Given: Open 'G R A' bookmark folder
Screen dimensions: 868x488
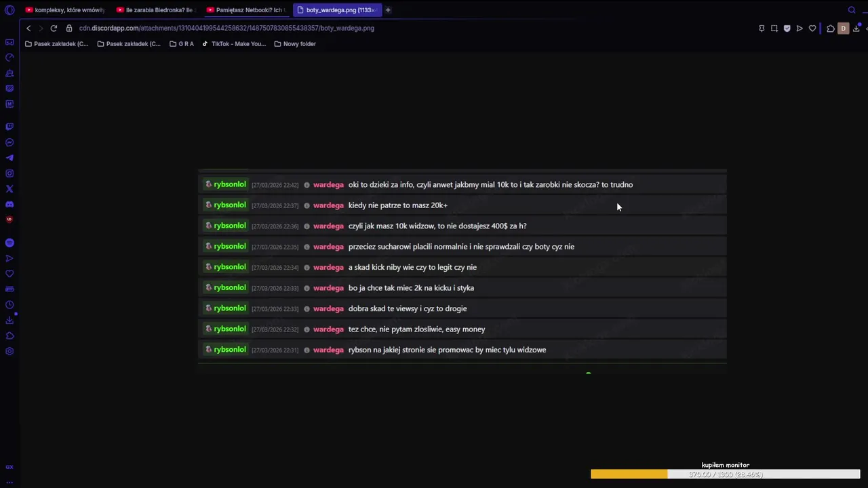Looking at the screenshot, I should coord(182,44).
